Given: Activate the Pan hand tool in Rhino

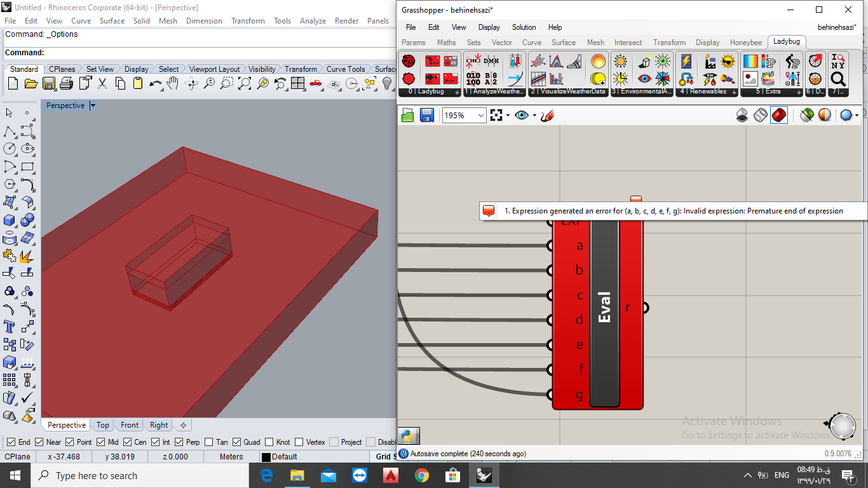Looking at the screenshot, I should point(172,83).
